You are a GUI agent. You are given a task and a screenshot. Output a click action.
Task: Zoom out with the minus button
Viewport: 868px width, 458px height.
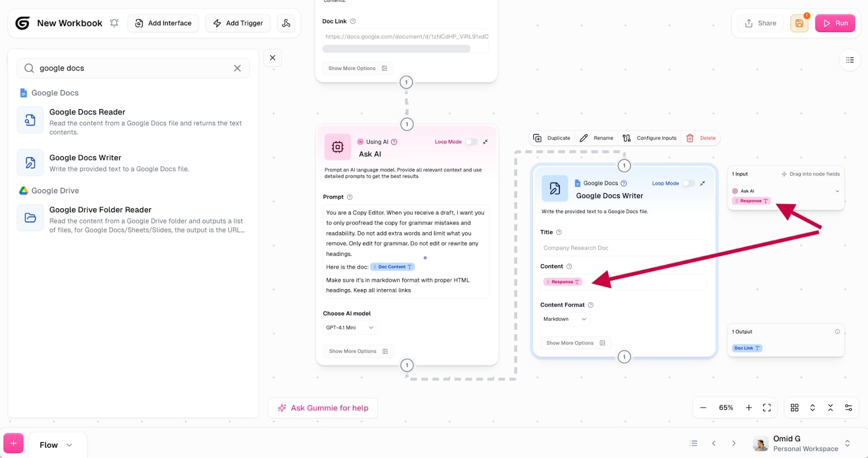click(x=703, y=408)
